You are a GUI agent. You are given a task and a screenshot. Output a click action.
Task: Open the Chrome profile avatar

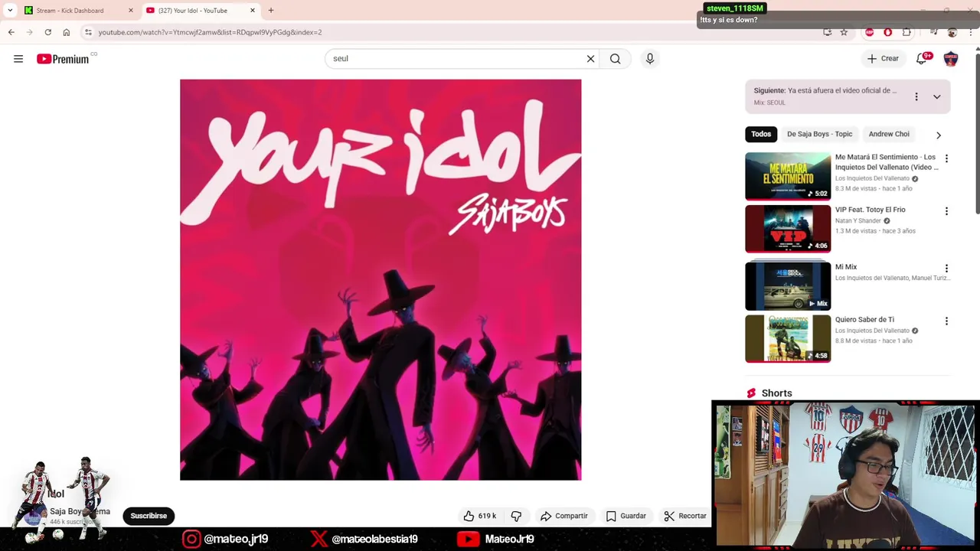[952, 32]
